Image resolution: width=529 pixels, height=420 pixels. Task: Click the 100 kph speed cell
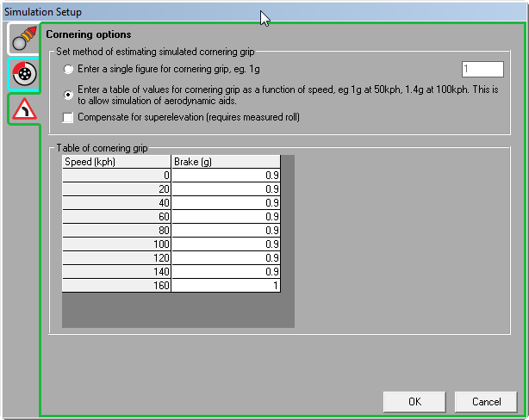(x=116, y=244)
